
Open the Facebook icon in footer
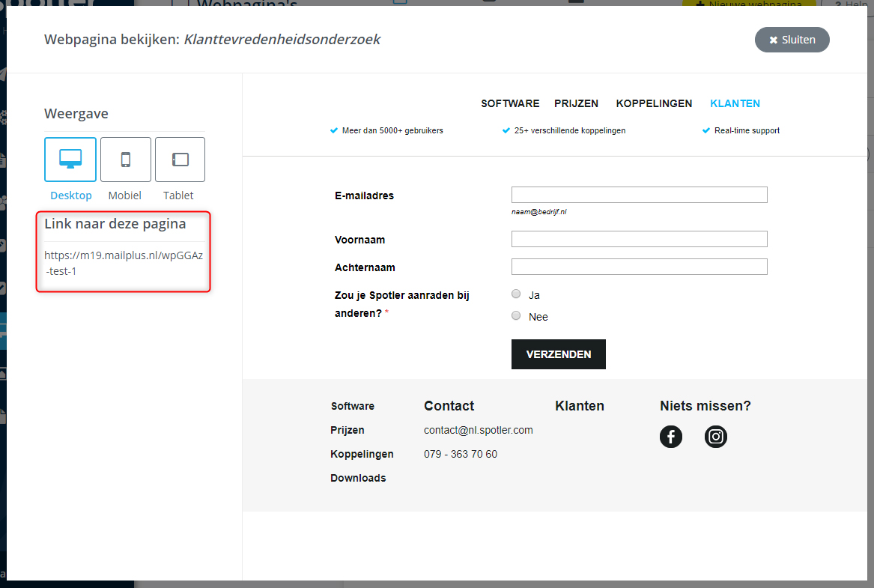click(670, 437)
